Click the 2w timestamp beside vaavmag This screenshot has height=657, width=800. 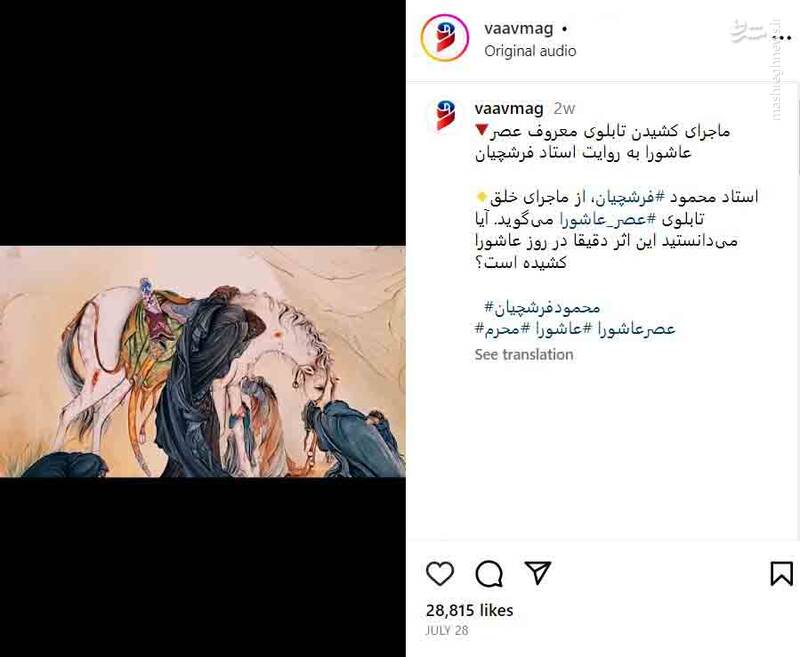click(564, 109)
